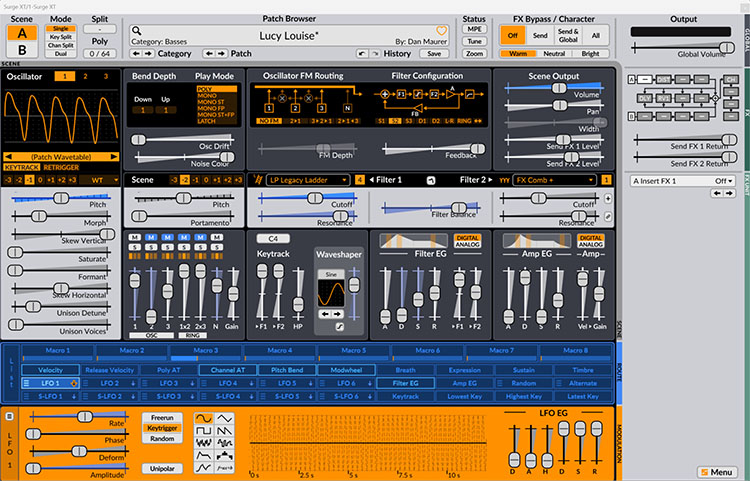
Task: Unmute oscillator 2 in the mixer
Action: pos(151,238)
